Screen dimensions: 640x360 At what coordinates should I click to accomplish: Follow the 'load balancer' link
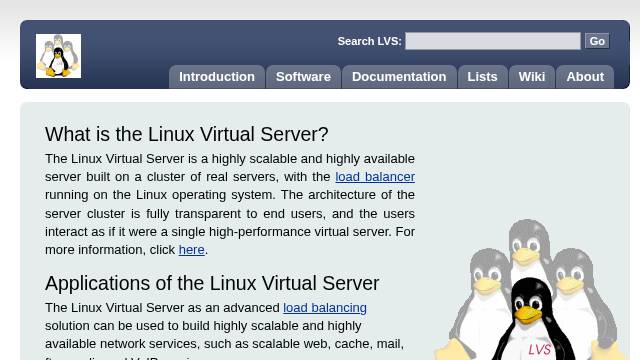pos(375,177)
